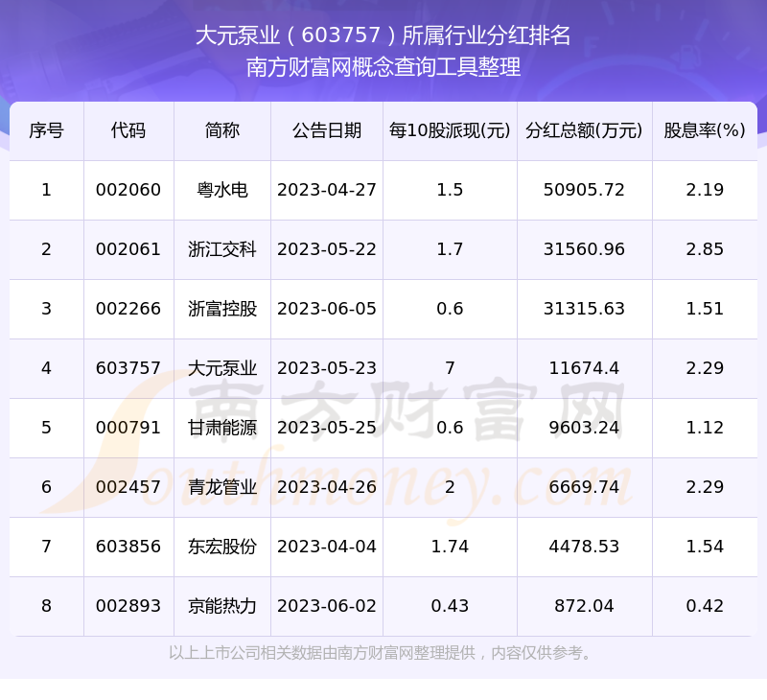
Task: Click total dividend value 31560.96
Action: tap(584, 249)
